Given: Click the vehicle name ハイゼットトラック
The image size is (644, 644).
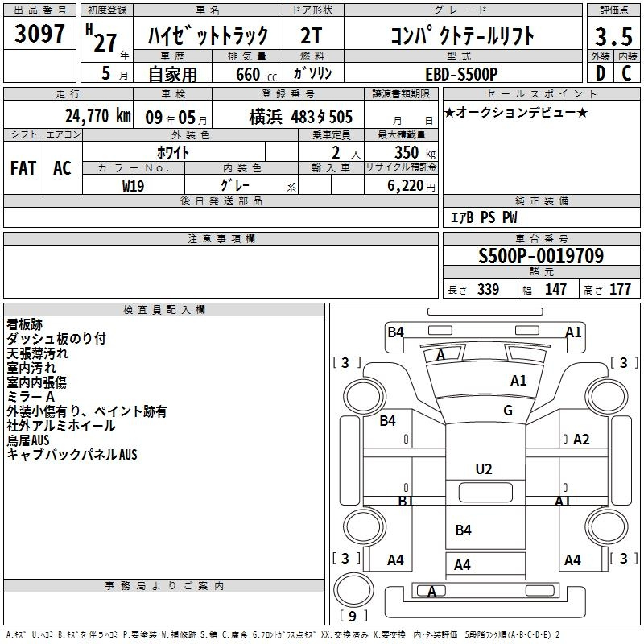Looking at the screenshot, I should [208, 35].
